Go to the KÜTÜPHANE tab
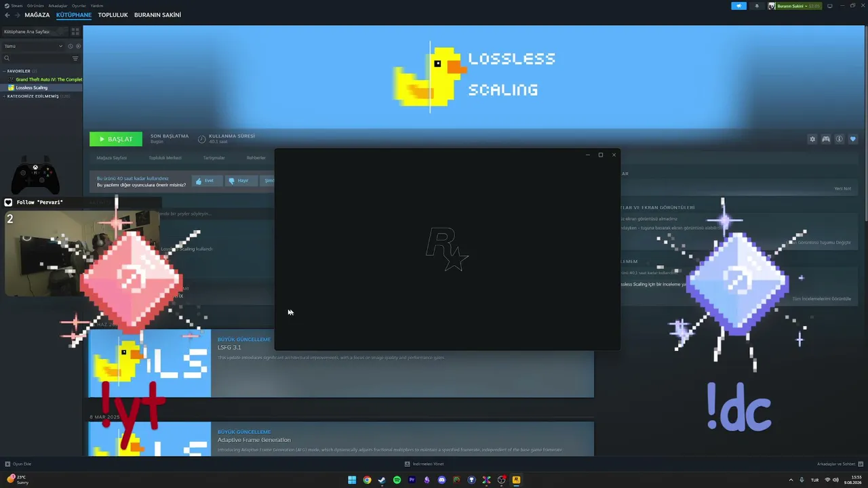The image size is (868, 488). [74, 15]
